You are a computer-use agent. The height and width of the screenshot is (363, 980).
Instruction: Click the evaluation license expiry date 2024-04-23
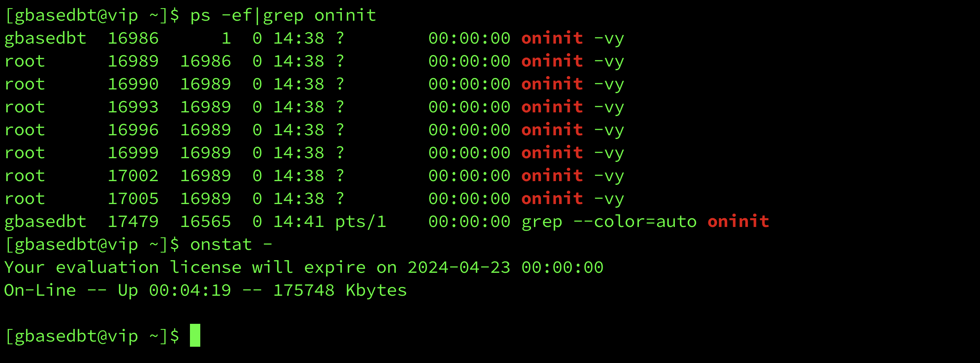[x=459, y=268]
